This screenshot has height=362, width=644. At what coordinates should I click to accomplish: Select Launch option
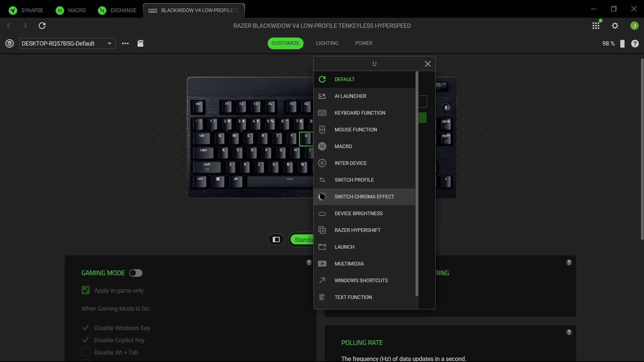365,247
